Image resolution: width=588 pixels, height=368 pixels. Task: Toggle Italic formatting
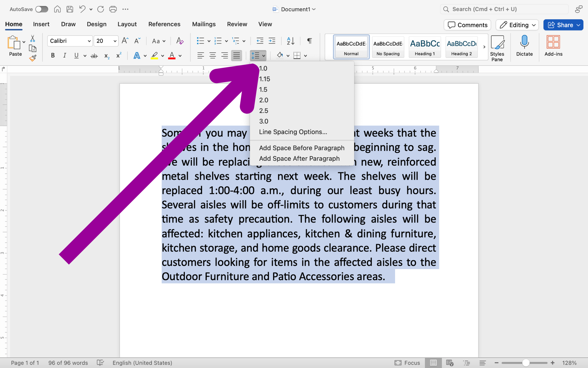(65, 55)
